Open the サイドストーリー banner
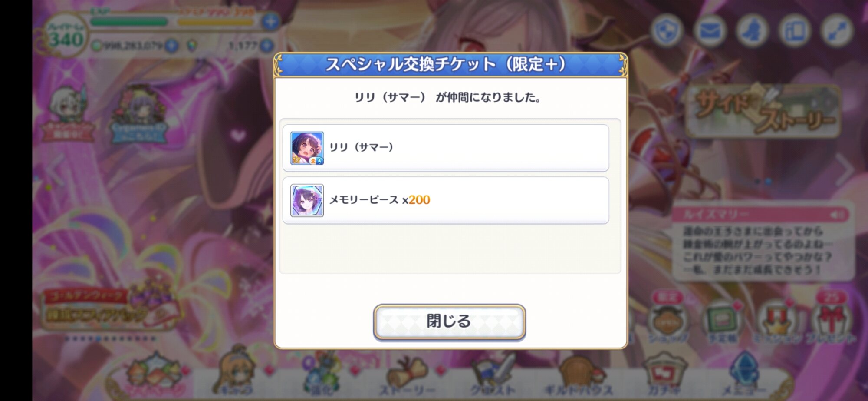 point(764,111)
